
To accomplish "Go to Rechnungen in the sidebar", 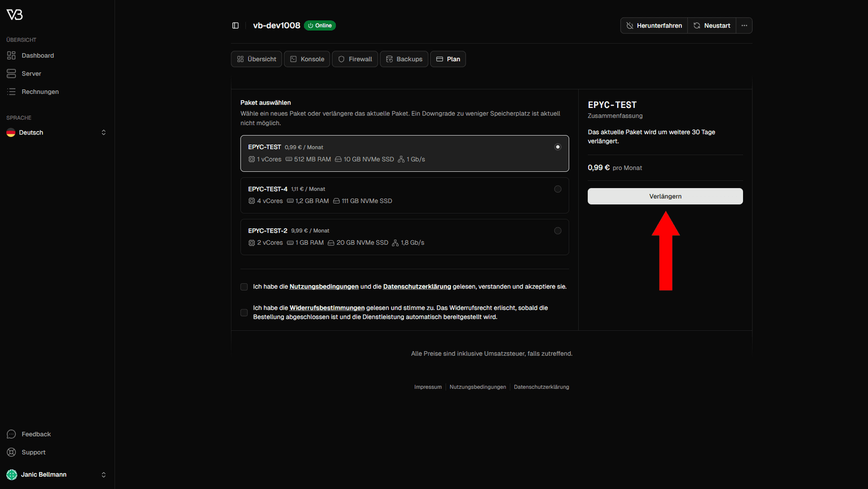I will click(40, 92).
